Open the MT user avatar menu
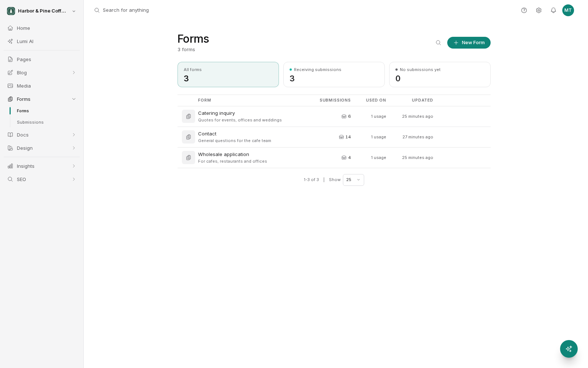This screenshot has width=588, height=368. 568,10
